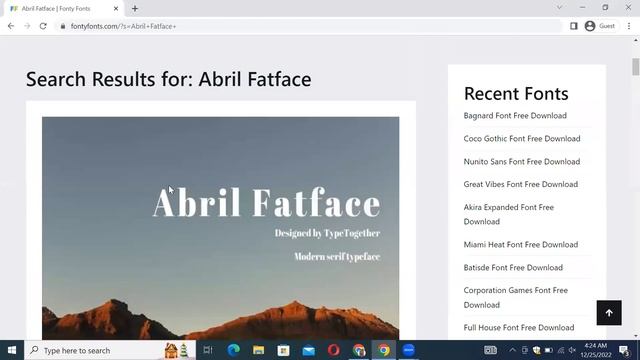Click the touch keyboard tray icon

click(490, 350)
